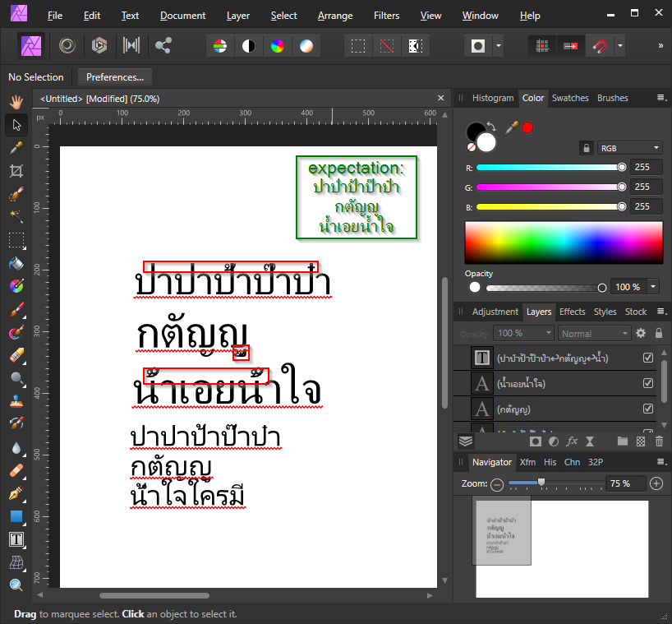
Task: Select the Flood Fill bucket tool
Action: [x=16, y=263]
